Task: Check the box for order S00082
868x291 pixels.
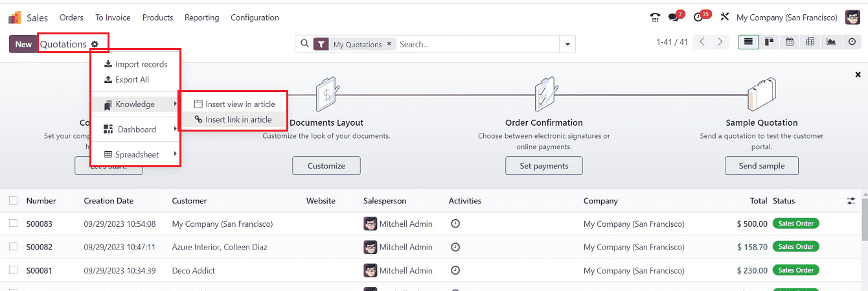Action: pyautogui.click(x=14, y=247)
